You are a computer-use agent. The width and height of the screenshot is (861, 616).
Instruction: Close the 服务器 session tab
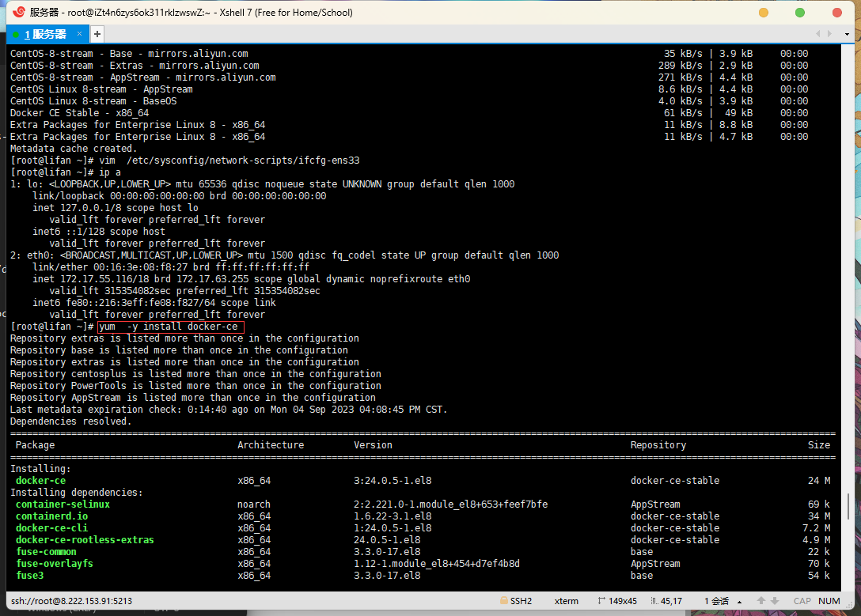point(79,34)
